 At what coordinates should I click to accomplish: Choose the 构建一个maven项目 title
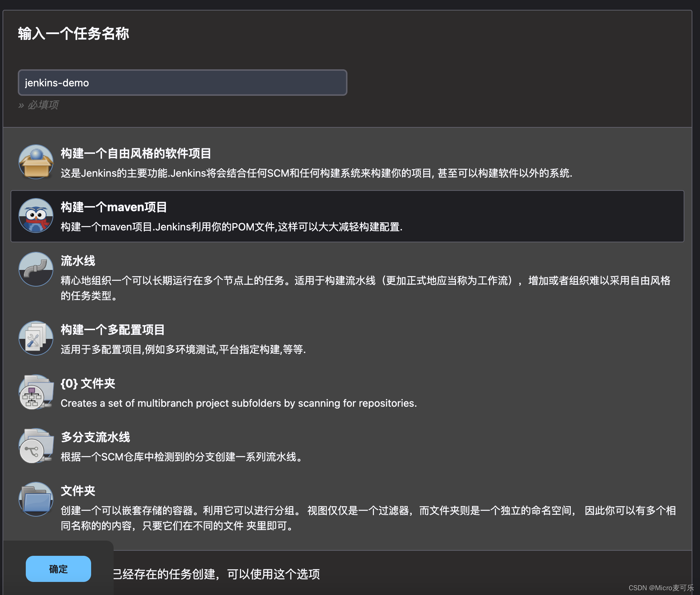(114, 207)
